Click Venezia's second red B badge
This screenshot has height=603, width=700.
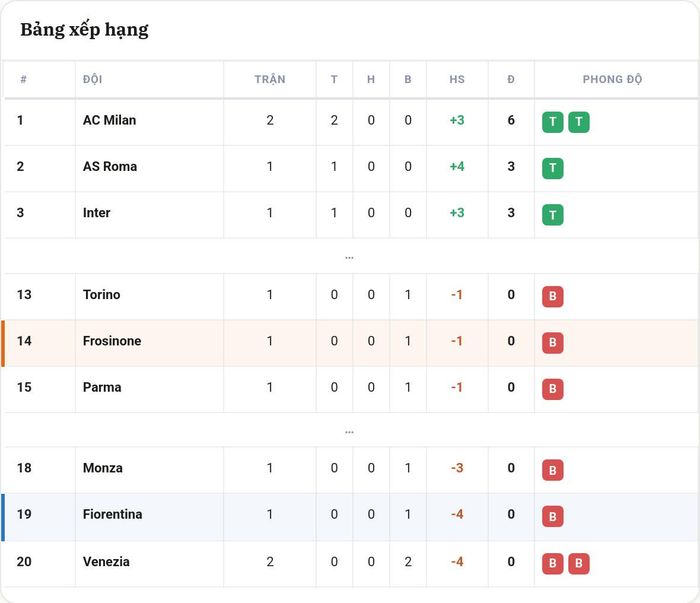(579, 564)
